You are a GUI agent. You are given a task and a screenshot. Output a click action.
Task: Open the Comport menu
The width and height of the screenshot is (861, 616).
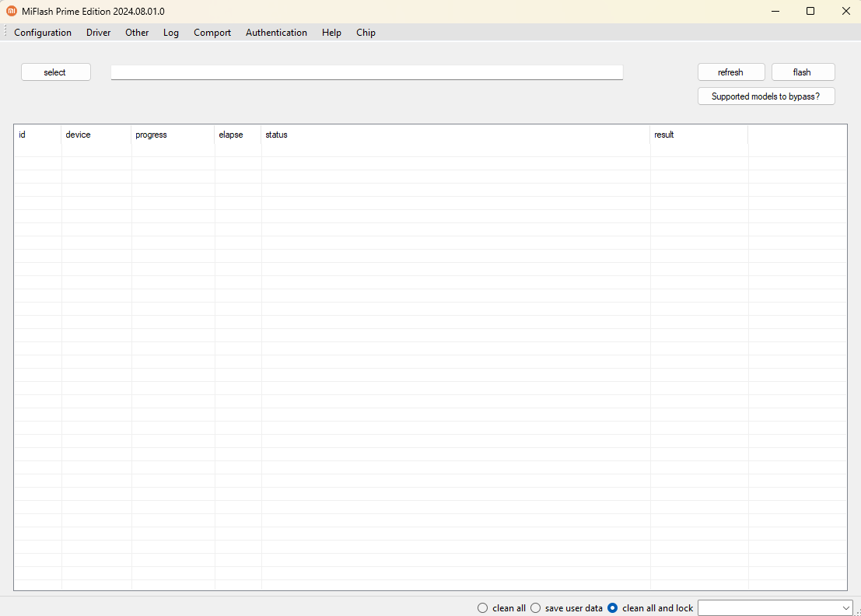click(212, 32)
